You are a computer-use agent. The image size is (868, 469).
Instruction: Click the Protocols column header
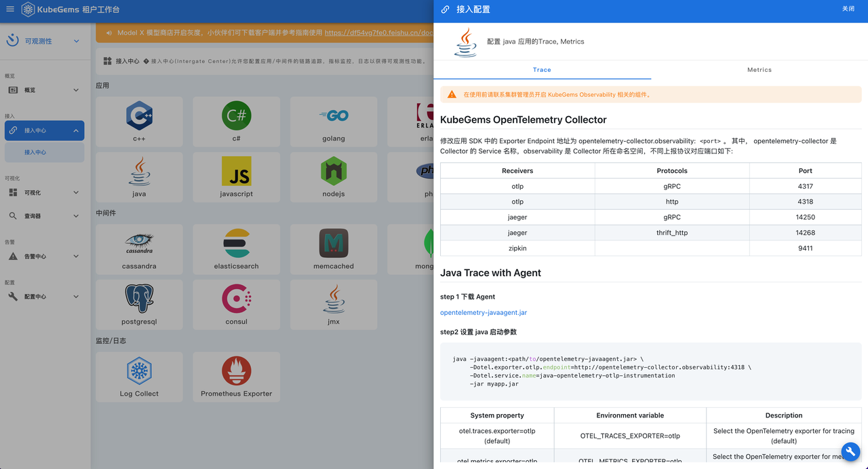pos(672,171)
